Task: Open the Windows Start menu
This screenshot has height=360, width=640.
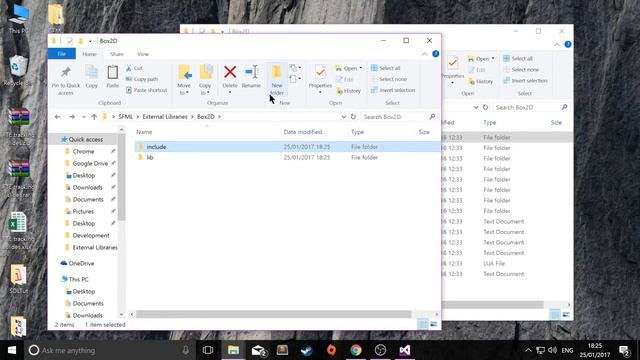Action: pyautogui.click(x=12, y=350)
